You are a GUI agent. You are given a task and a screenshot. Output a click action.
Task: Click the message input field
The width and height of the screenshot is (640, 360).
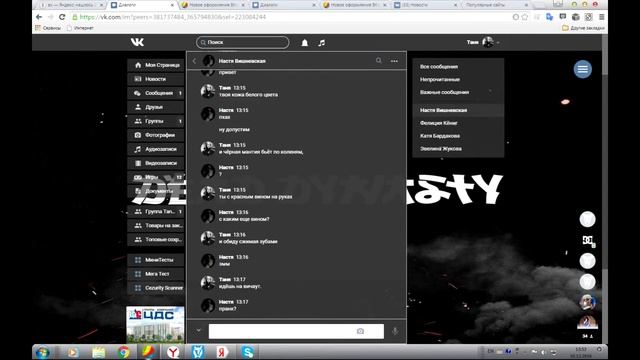[x=296, y=331]
